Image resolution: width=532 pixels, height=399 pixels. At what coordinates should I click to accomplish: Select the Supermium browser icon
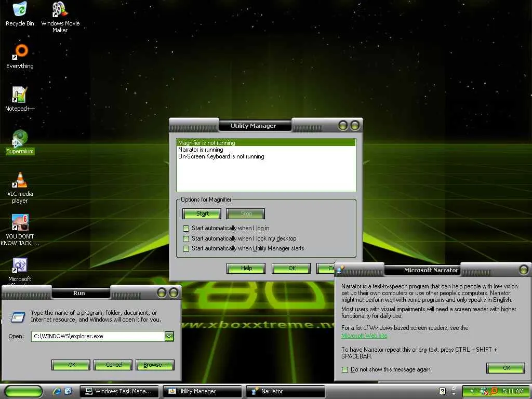coord(20,142)
